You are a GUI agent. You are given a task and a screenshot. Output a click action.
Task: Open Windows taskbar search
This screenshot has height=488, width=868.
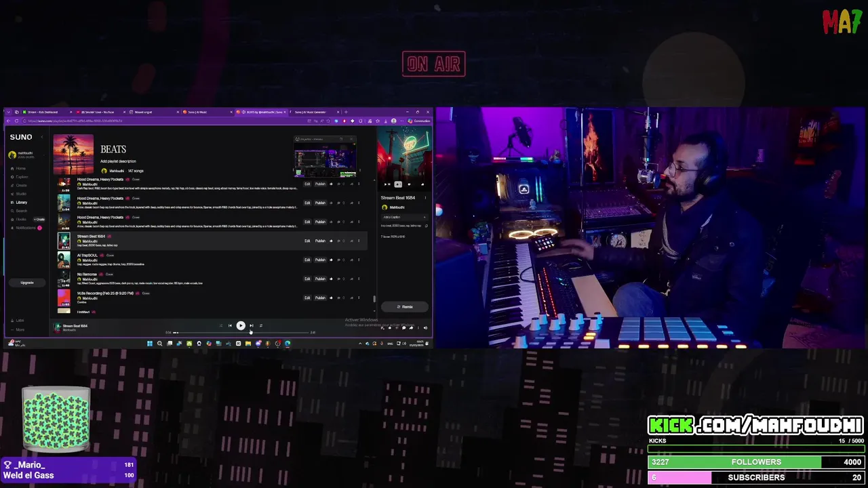click(x=159, y=343)
